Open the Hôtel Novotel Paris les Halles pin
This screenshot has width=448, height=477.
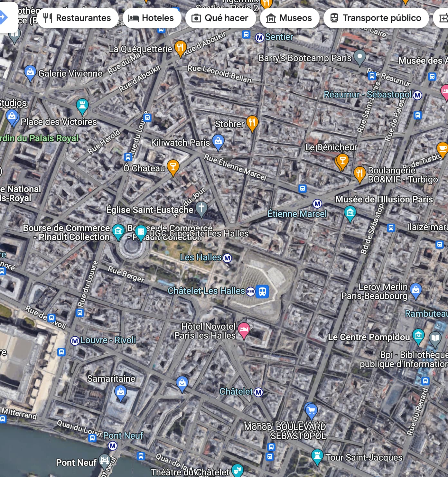click(244, 330)
